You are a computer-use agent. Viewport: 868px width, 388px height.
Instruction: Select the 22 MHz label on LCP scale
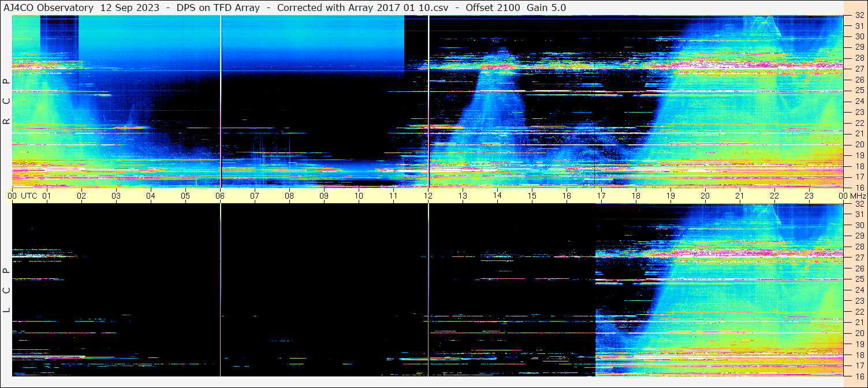coord(859,312)
